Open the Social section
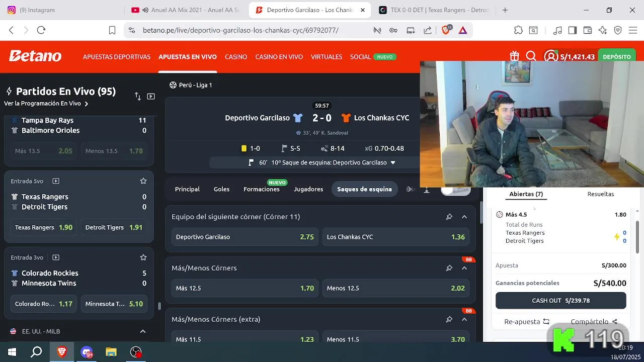 click(360, 57)
